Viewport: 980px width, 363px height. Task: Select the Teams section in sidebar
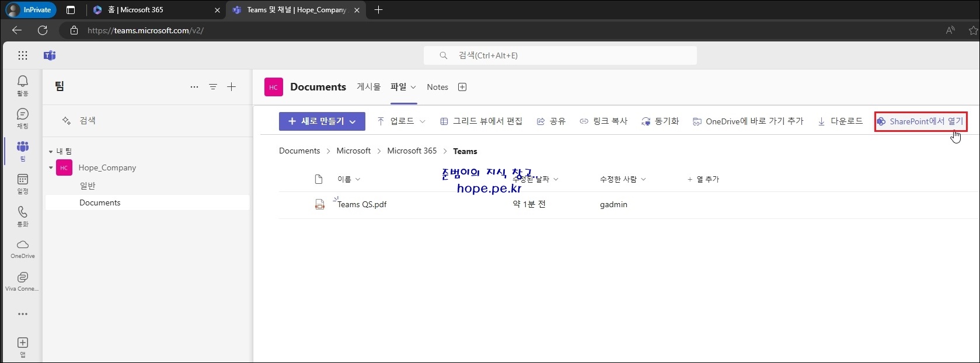(x=23, y=151)
